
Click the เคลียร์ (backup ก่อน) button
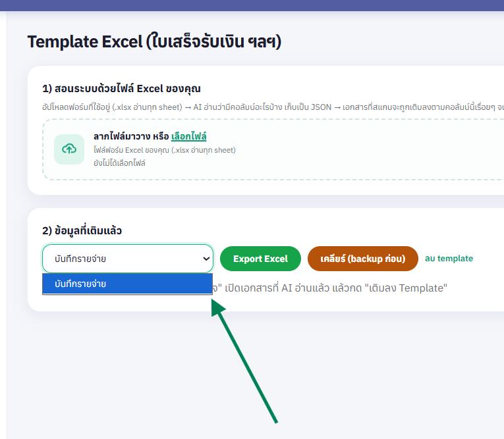coord(362,259)
